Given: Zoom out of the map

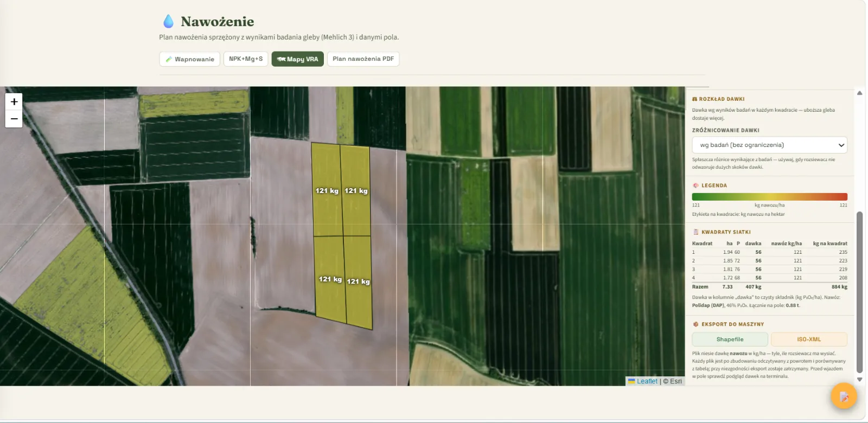Looking at the screenshot, I should tap(14, 119).
